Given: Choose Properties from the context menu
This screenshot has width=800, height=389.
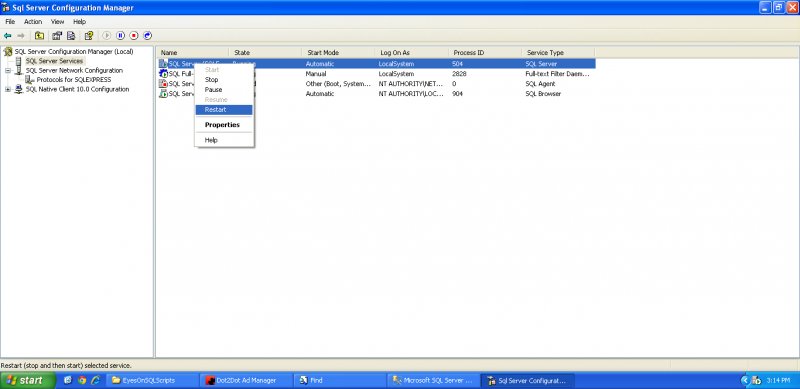Looking at the screenshot, I should (223, 125).
